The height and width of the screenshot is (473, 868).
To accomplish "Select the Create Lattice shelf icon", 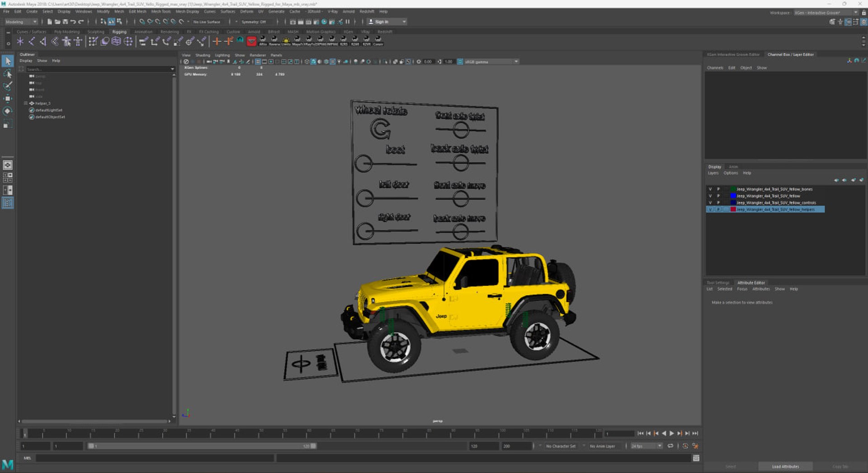I will 116,42.
